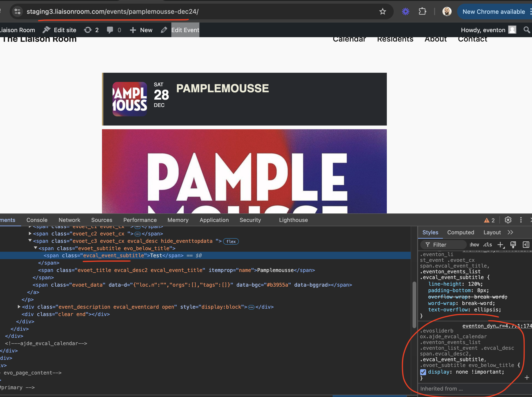The image size is (532, 397).
Task: Open WordPress comments bubble showing 0
Action: point(114,30)
